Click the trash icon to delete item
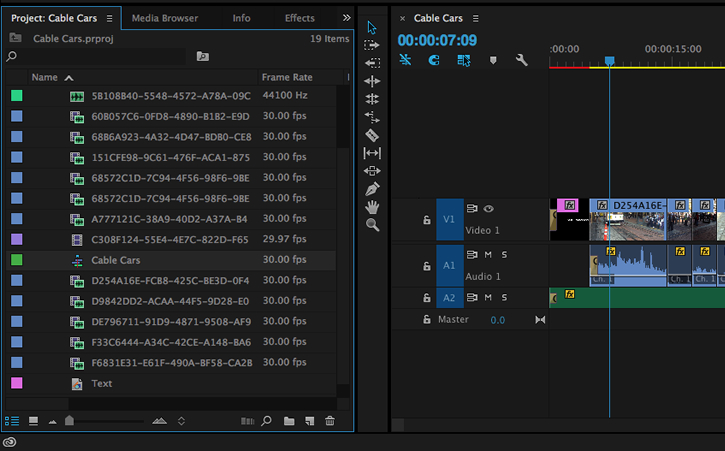 330,421
